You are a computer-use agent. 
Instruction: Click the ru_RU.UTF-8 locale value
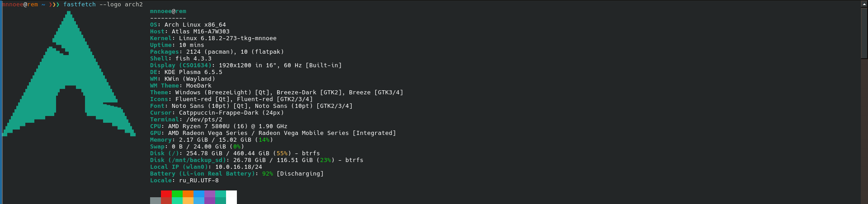click(x=198, y=181)
